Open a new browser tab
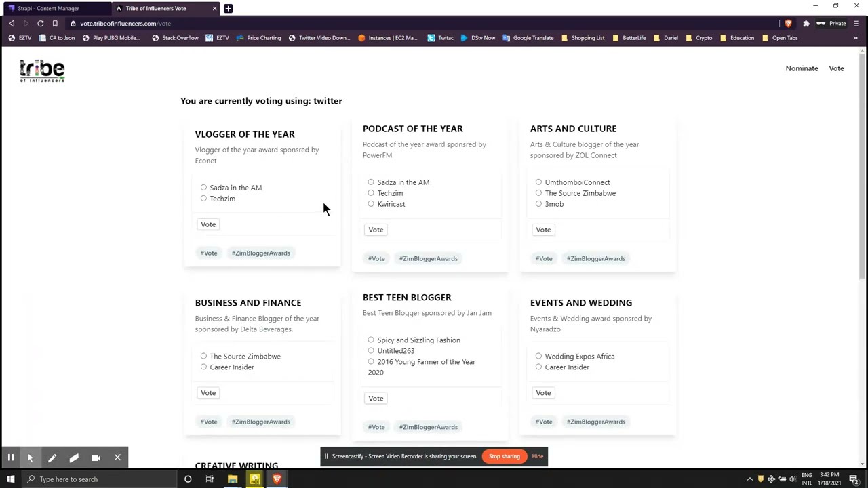Viewport: 868px width, 488px height. pyautogui.click(x=228, y=8)
